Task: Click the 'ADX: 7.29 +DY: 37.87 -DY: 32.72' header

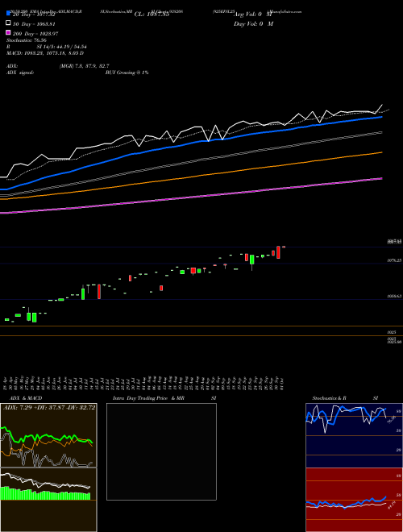Action: pyautogui.click(x=49, y=408)
